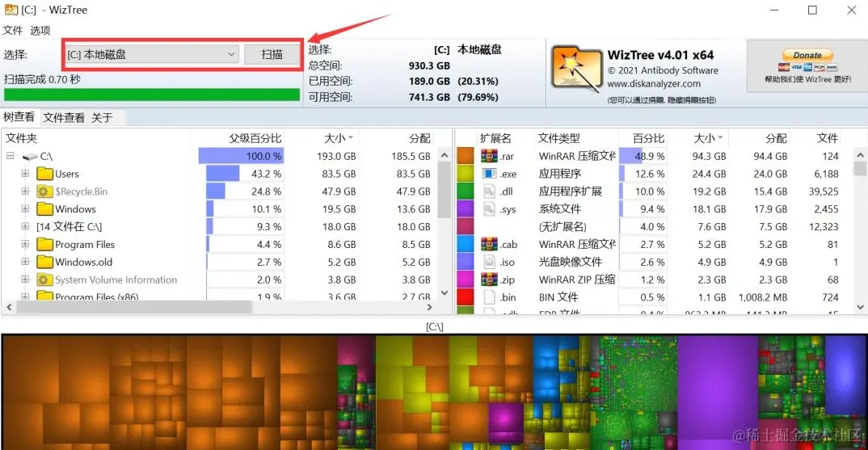The image size is (868, 450).
Task: Click folder tree horizontal scrollbar right arrow
Action: point(430,307)
